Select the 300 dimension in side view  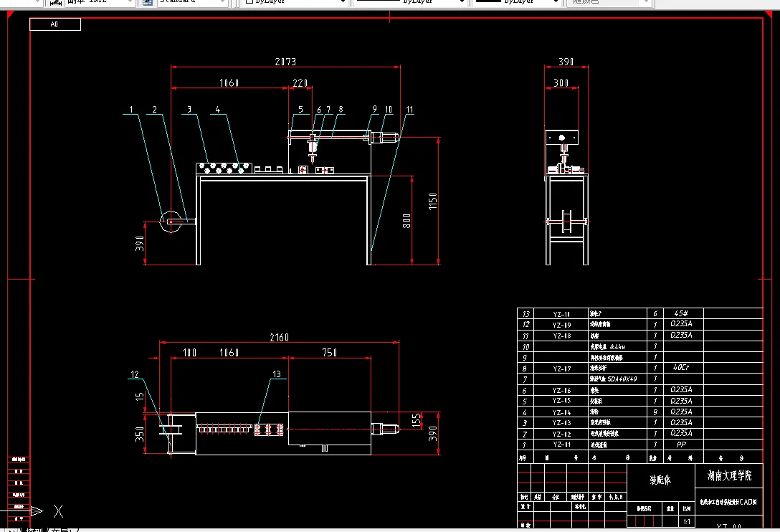pos(561,83)
